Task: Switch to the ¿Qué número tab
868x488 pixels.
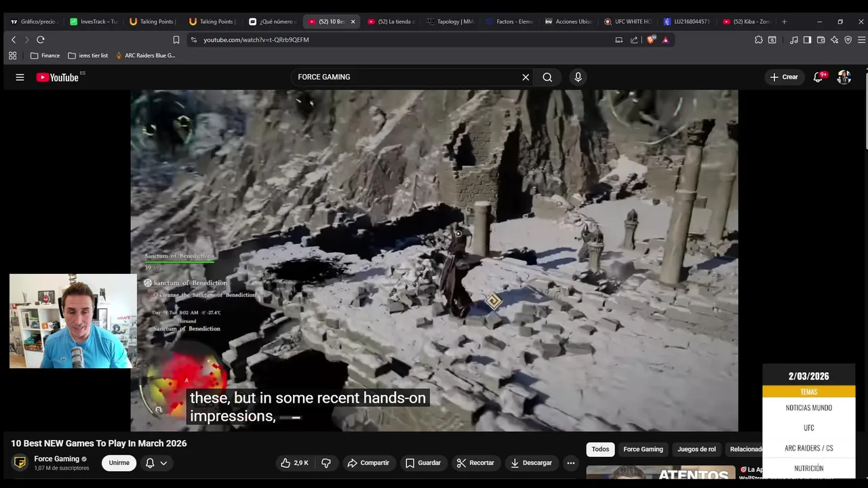Action: coord(273,22)
